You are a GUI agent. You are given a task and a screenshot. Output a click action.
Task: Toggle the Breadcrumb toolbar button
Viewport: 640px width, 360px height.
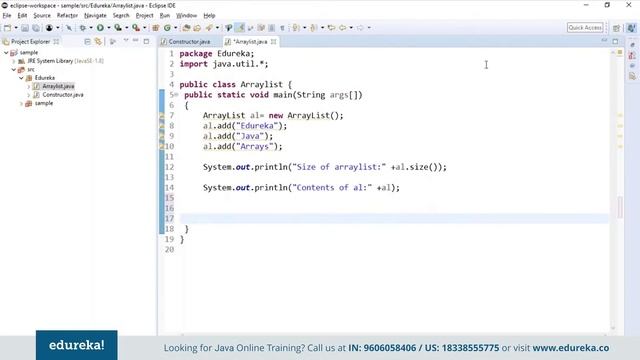pyautogui.click(x=229, y=28)
